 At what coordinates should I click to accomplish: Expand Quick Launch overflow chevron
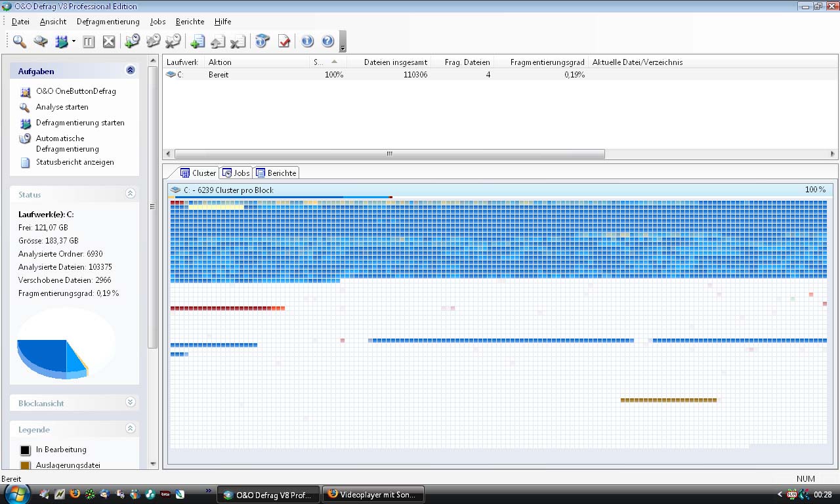(209, 490)
